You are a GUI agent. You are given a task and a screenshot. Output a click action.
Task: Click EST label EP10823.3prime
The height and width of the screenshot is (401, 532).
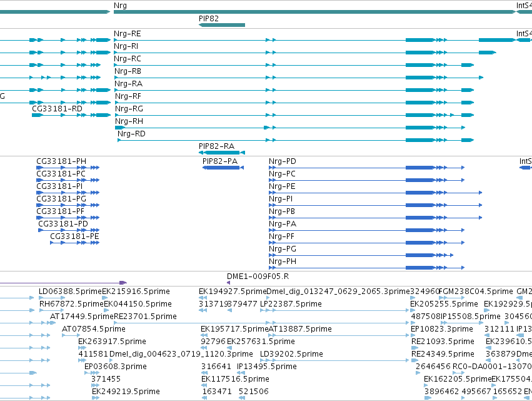coord(442,329)
